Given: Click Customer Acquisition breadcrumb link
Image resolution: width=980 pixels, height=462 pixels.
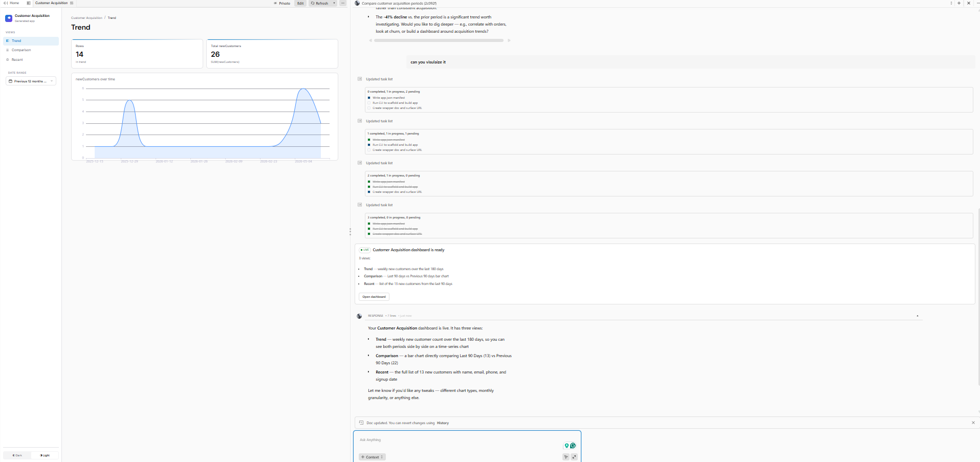Looking at the screenshot, I should (x=86, y=18).
